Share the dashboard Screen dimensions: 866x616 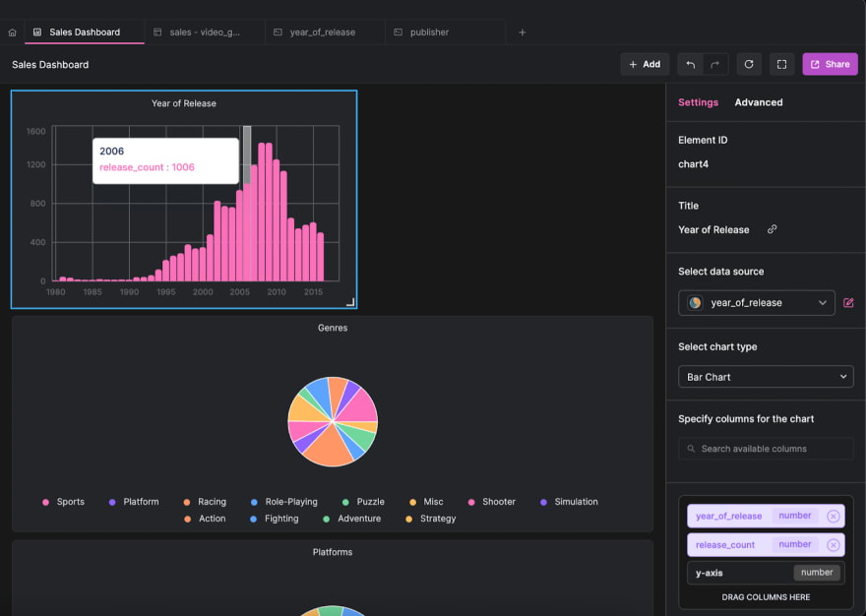(830, 64)
